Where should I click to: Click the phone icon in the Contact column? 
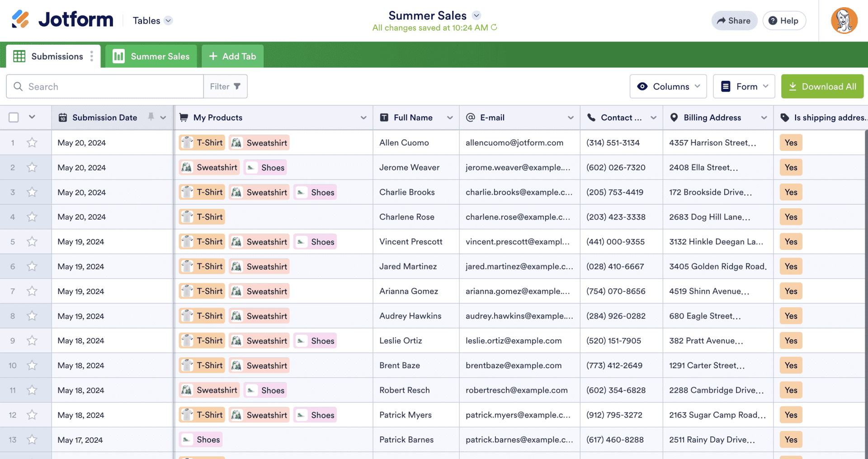[x=591, y=117]
